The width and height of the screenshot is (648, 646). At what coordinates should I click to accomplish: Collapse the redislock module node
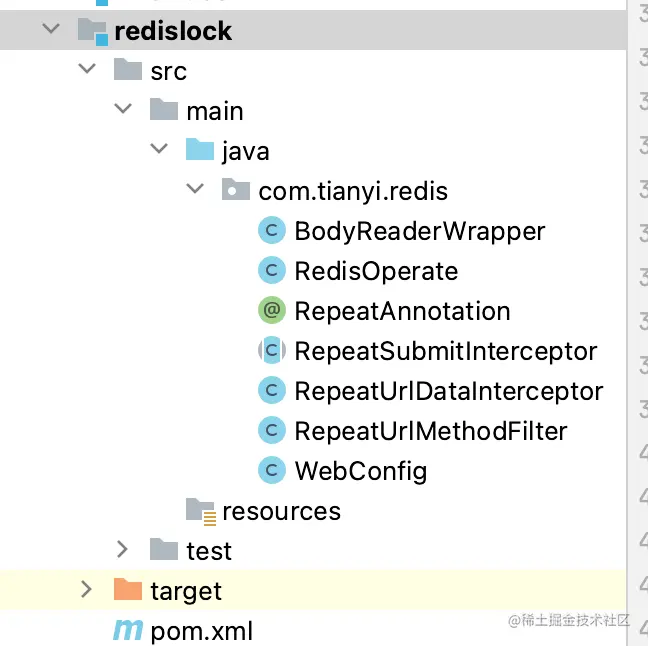[50, 31]
